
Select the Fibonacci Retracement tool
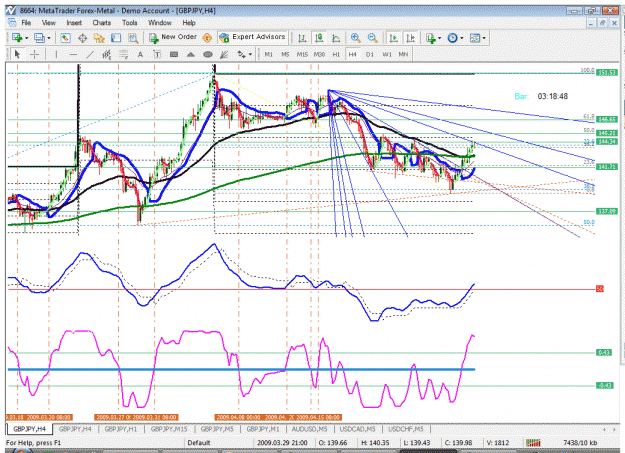[x=124, y=54]
